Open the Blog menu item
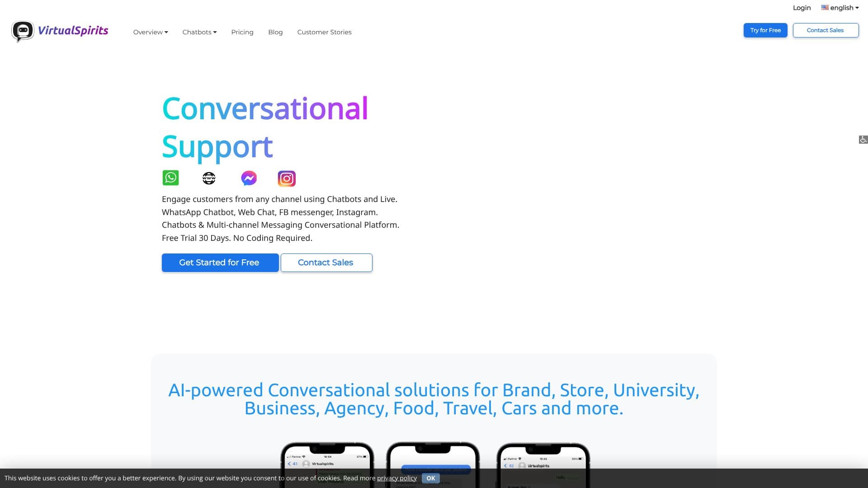 275,32
